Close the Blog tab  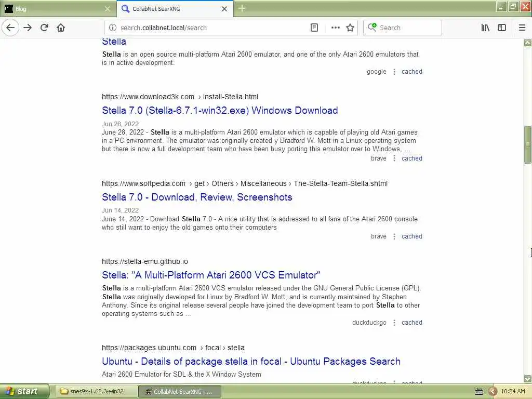(108, 9)
